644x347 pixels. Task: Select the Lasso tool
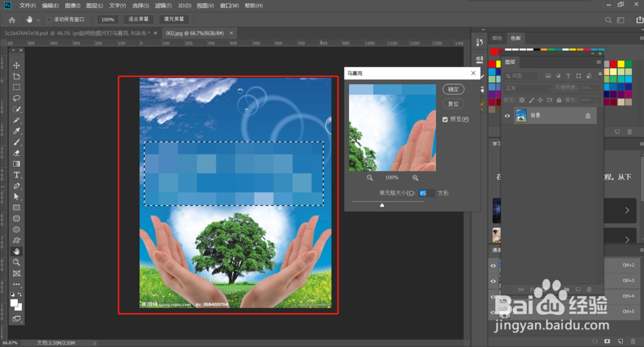click(x=17, y=98)
